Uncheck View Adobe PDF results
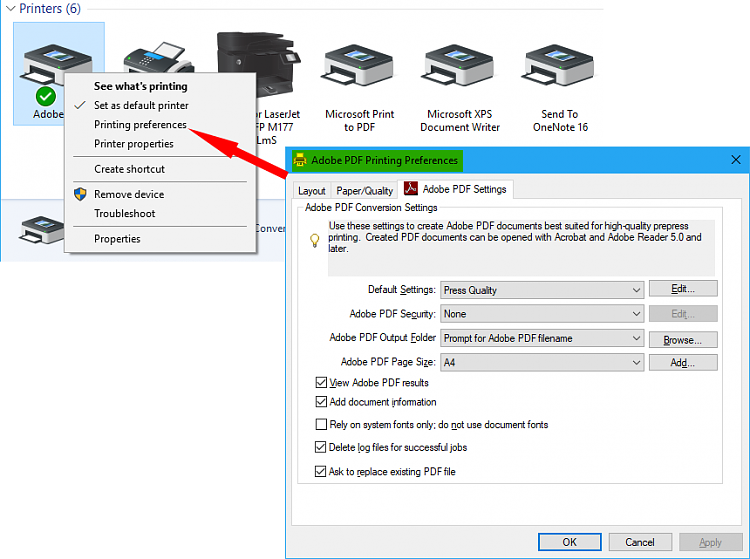This screenshot has height=559, width=750. click(321, 383)
